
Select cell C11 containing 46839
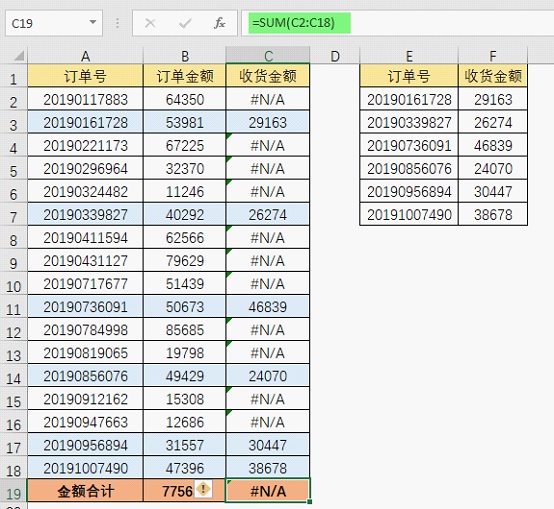coord(268,307)
